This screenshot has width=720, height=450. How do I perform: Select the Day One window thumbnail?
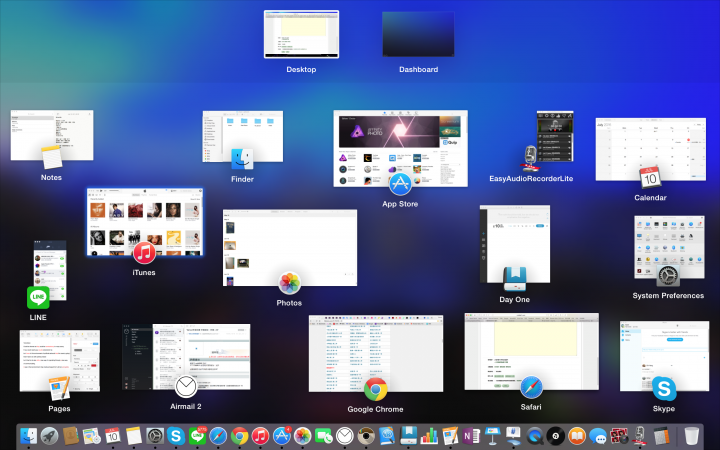pyautogui.click(x=515, y=244)
